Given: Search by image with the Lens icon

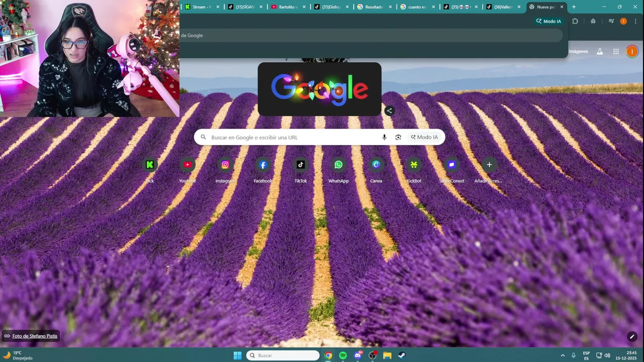Looking at the screenshot, I should [x=398, y=137].
